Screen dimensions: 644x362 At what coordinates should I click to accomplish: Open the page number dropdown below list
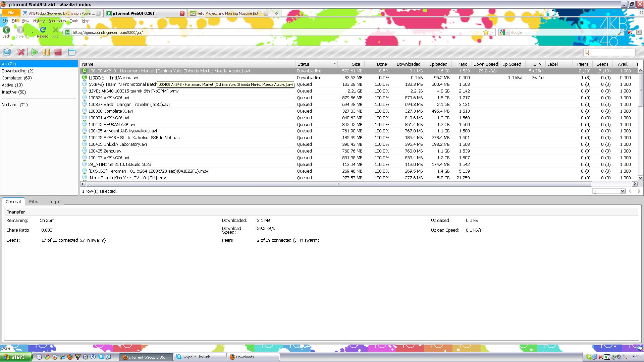click(x=623, y=191)
